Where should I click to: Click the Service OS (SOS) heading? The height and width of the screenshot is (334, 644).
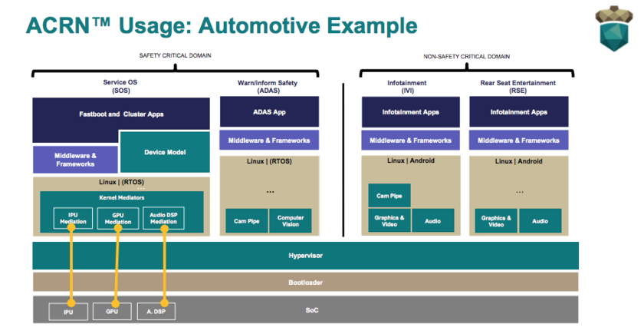pyautogui.click(x=120, y=86)
